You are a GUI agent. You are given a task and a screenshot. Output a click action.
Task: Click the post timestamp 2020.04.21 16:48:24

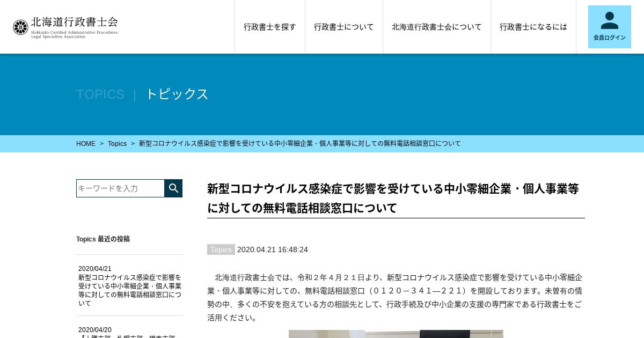(x=273, y=249)
